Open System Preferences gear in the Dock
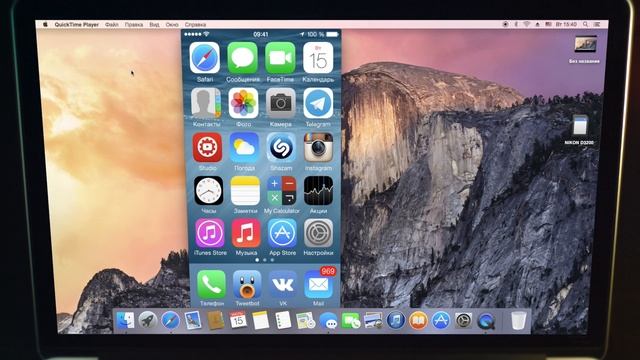The width and height of the screenshot is (640, 360). (x=463, y=320)
